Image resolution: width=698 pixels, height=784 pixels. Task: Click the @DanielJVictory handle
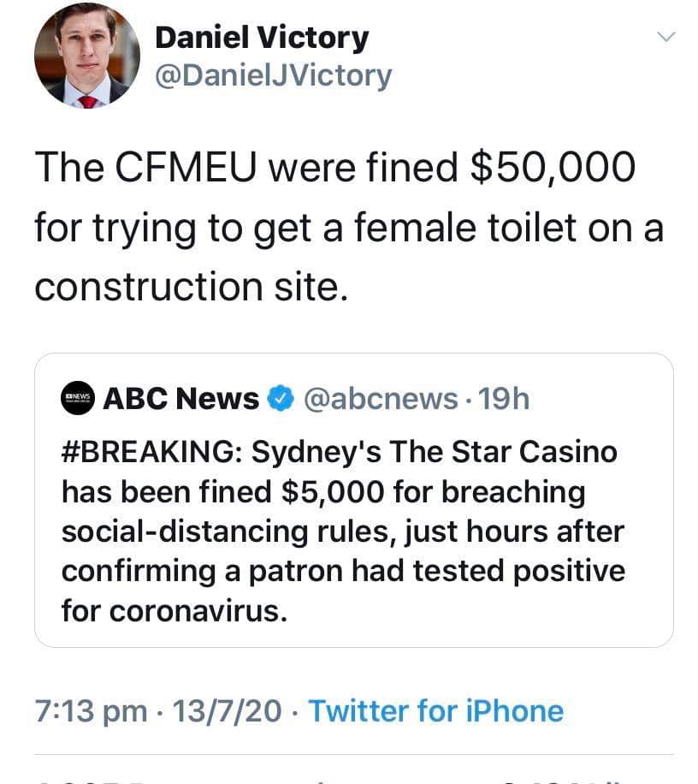pos(273,76)
